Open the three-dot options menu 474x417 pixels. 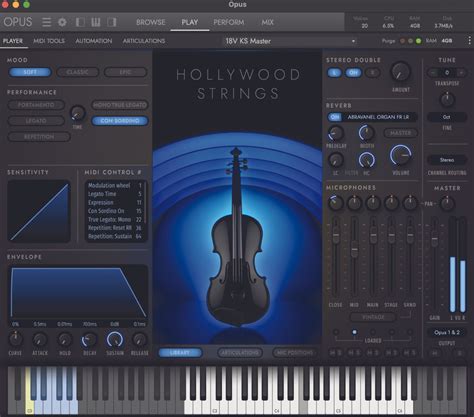pyautogui.click(x=469, y=41)
